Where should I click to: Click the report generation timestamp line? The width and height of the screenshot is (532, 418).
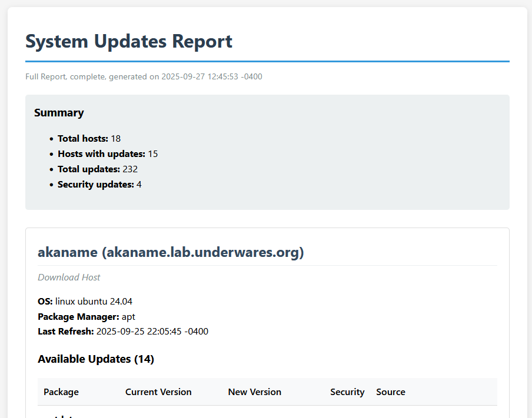[142, 76]
